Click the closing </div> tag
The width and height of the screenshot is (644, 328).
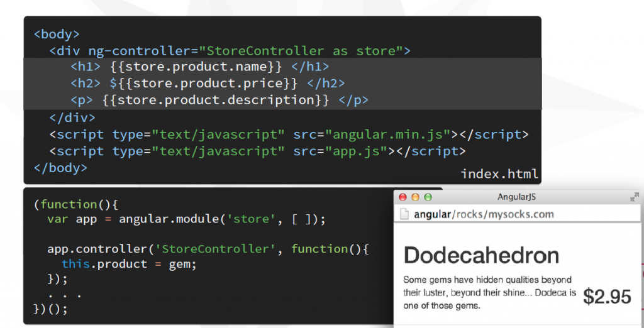[x=72, y=118]
